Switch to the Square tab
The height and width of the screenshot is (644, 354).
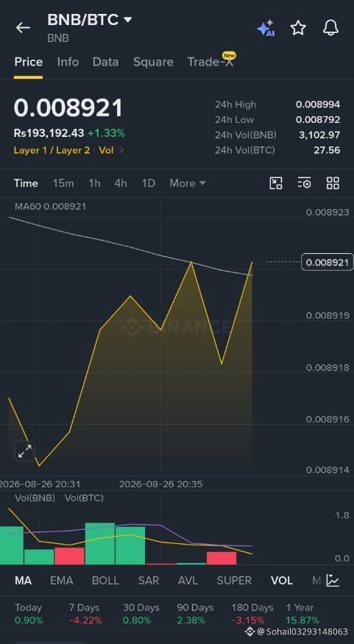click(153, 62)
